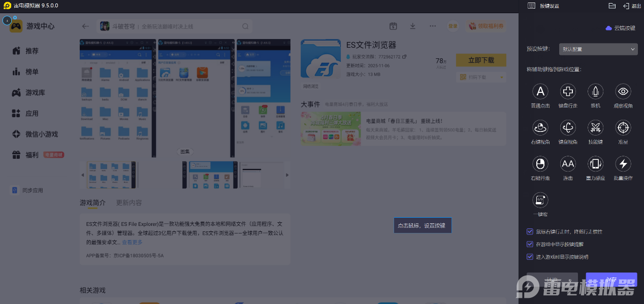Open the three-dots more menu
644x304 pixels.
point(433,26)
